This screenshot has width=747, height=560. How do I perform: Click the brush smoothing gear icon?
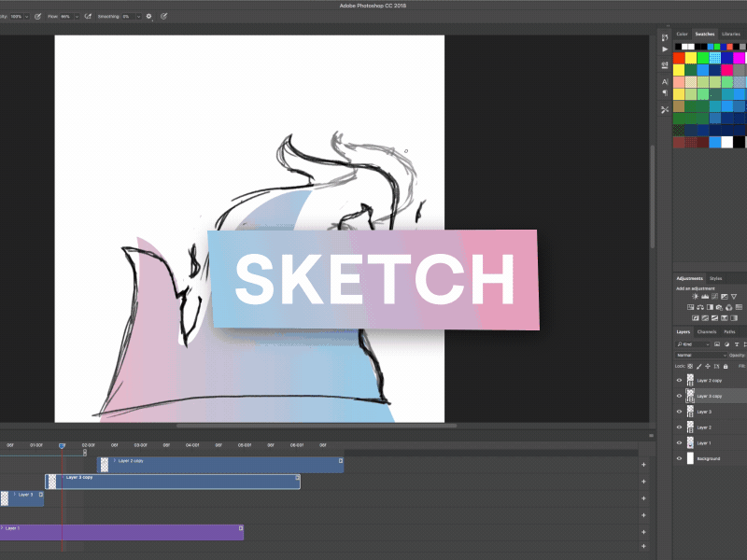coord(148,16)
